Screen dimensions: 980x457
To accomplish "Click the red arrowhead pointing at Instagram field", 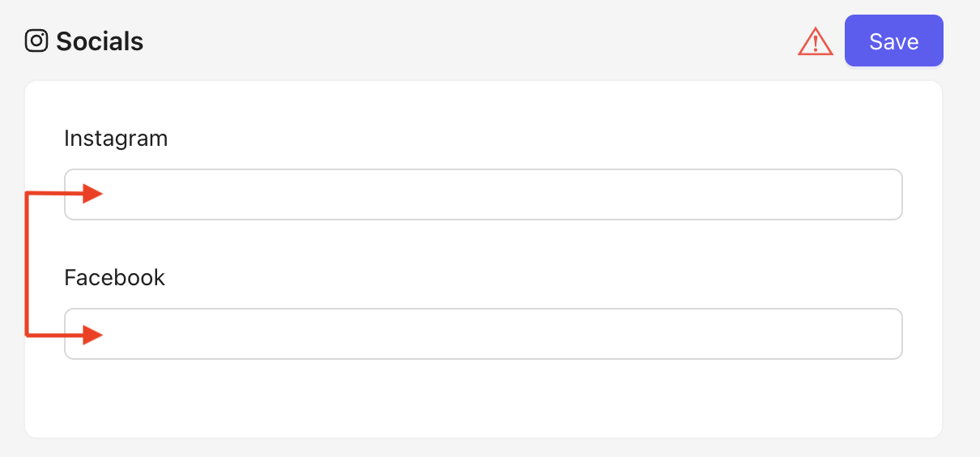I will click(92, 194).
